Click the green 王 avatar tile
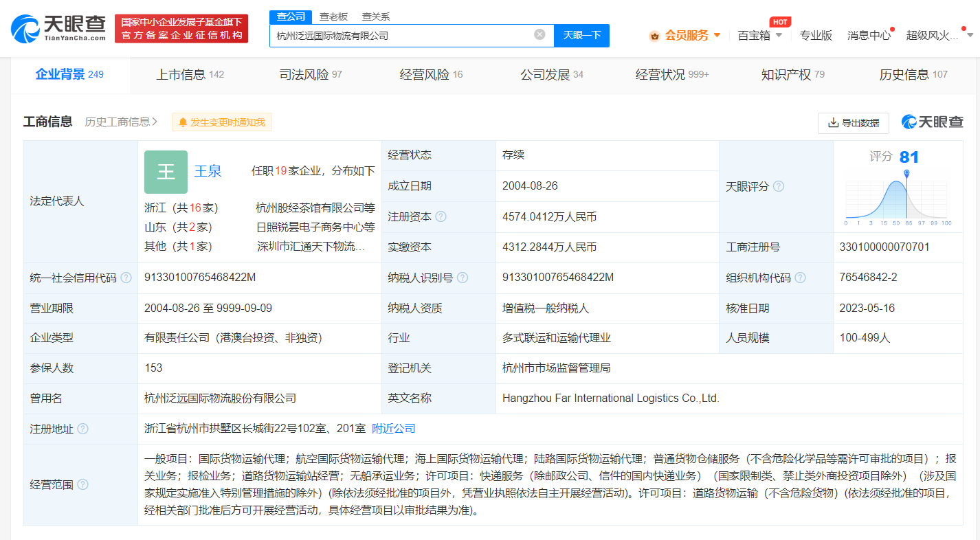 166,172
